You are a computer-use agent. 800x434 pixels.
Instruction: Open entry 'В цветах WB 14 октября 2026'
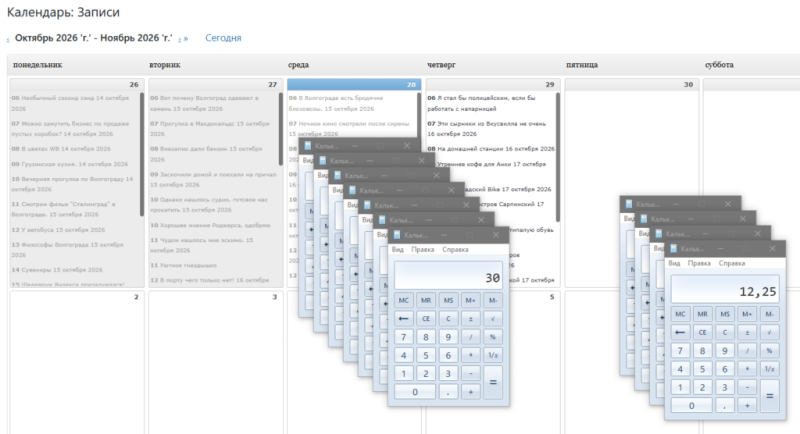click(61, 149)
